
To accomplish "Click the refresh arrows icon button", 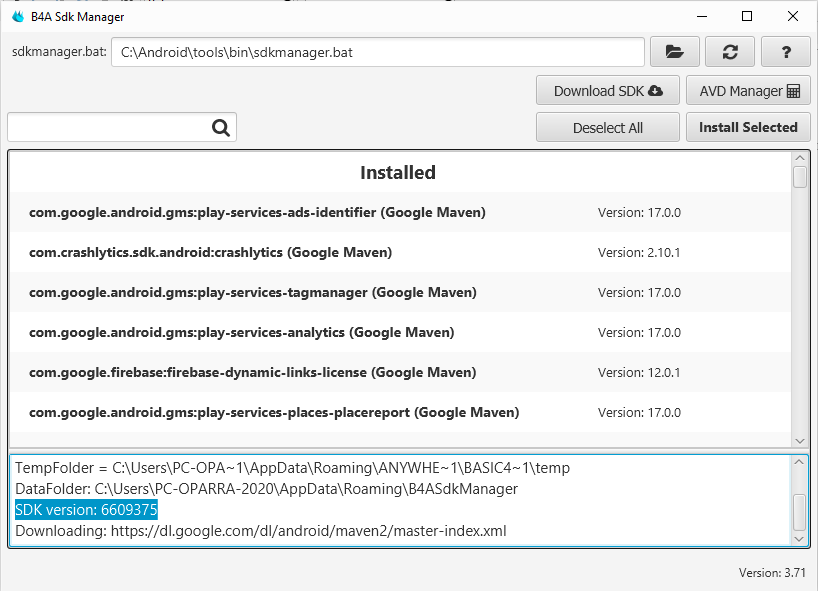I will tap(730, 52).
